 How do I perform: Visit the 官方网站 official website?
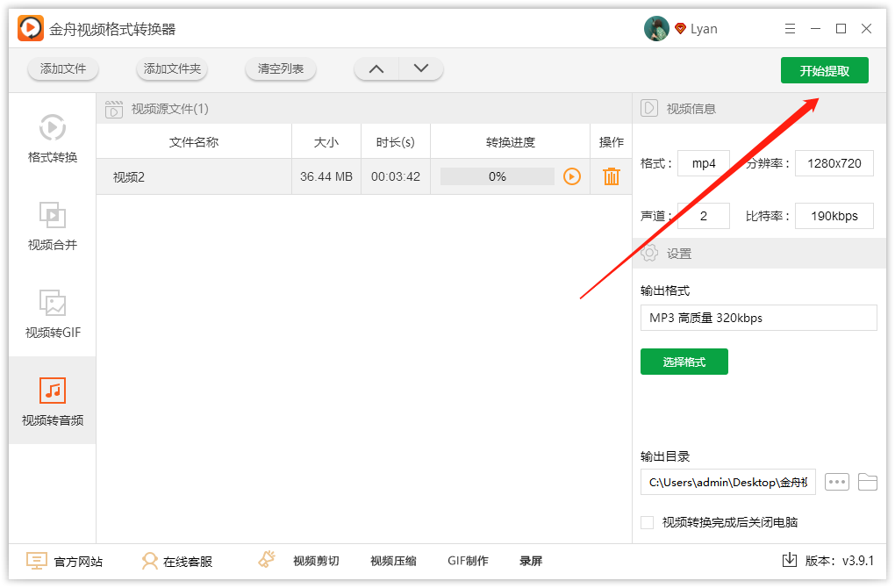pyautogui.click(x=65, y=561)
